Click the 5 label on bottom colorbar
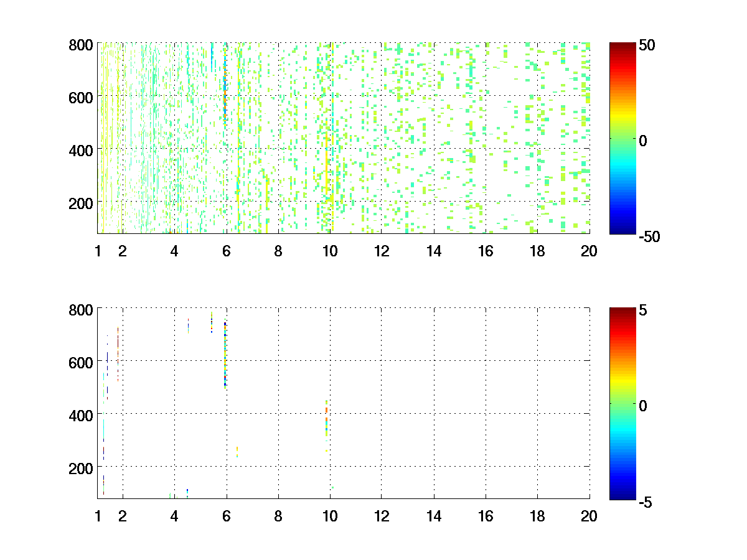Screen dimensions: 747x560 tap(644, 309)
